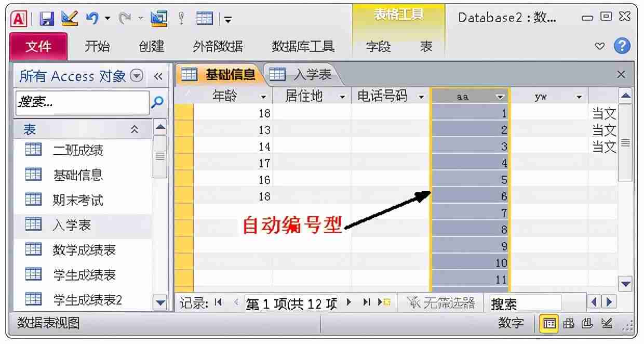
Task: Close the current table with the X
Action: tap(621, 74)
